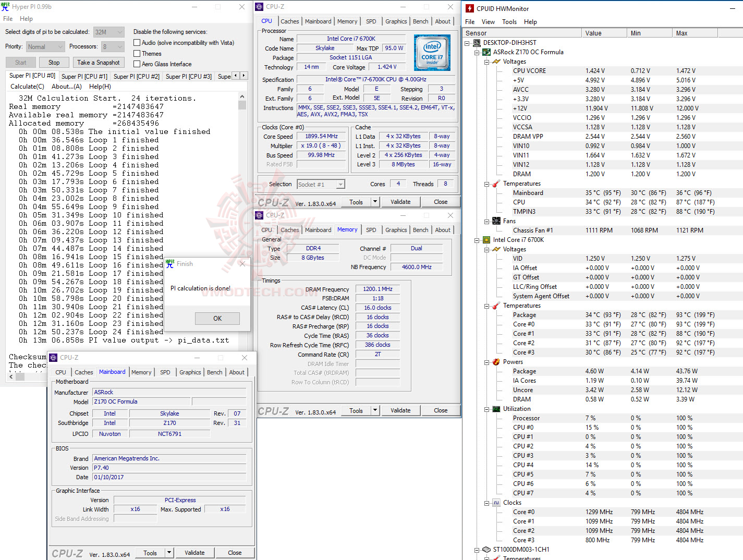
Task: Collapse the Utilization tree node
Action: pyautogui.click(x=486, y=409)
